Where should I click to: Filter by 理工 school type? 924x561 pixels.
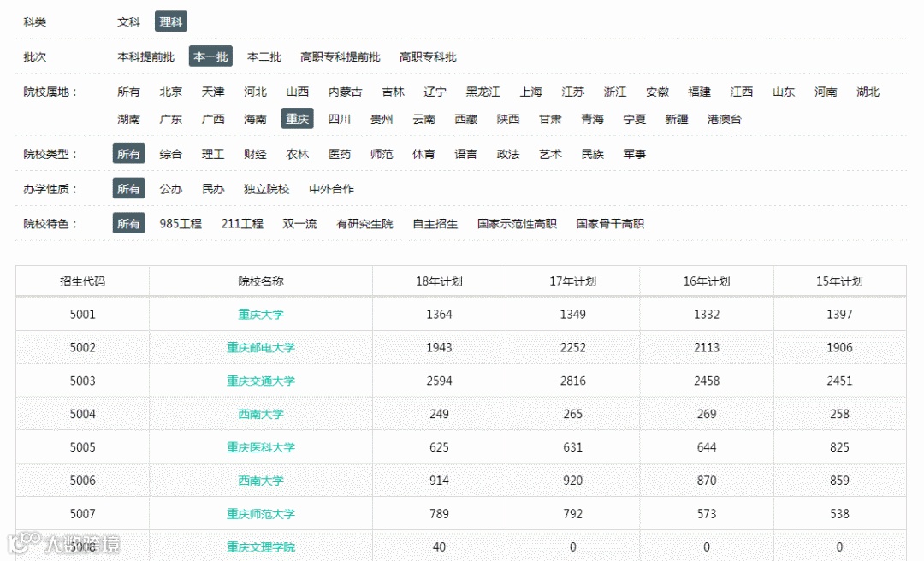tap(213, 154)
